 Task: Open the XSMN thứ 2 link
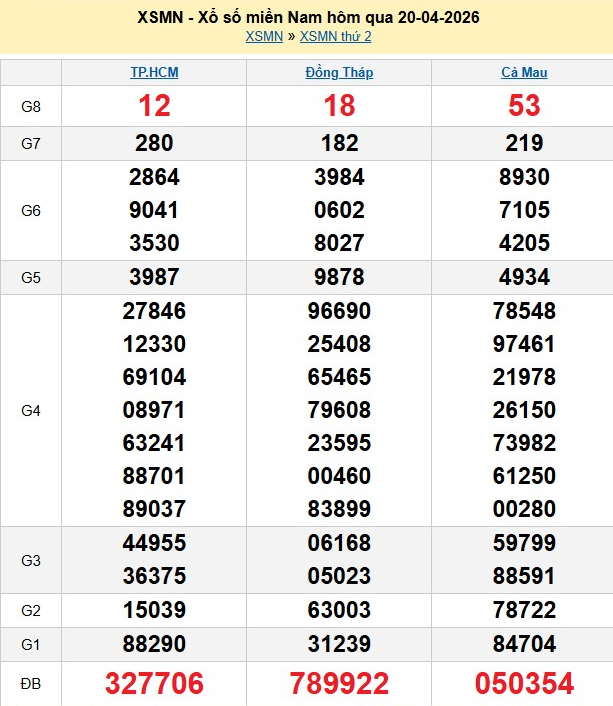[x=335, y=37]
